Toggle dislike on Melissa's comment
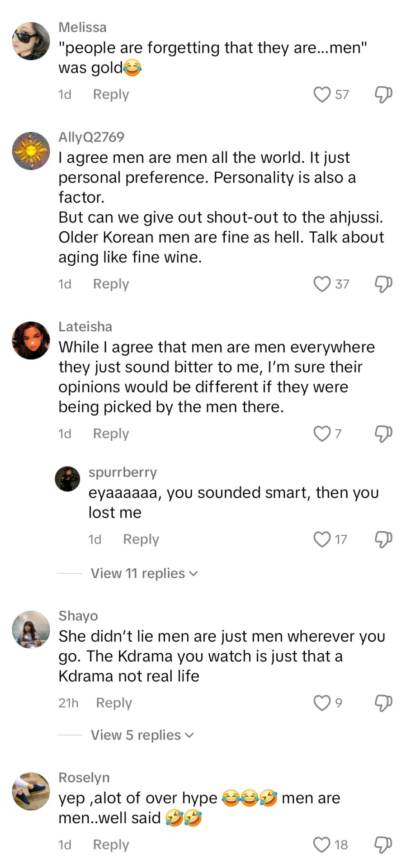 point(382,94)
